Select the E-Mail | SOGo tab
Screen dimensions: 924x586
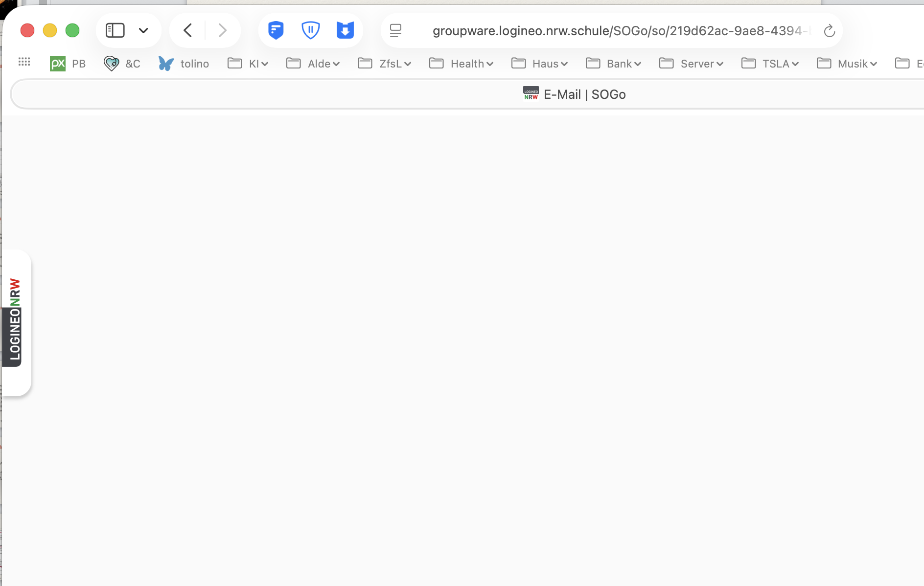coord(575,94)
